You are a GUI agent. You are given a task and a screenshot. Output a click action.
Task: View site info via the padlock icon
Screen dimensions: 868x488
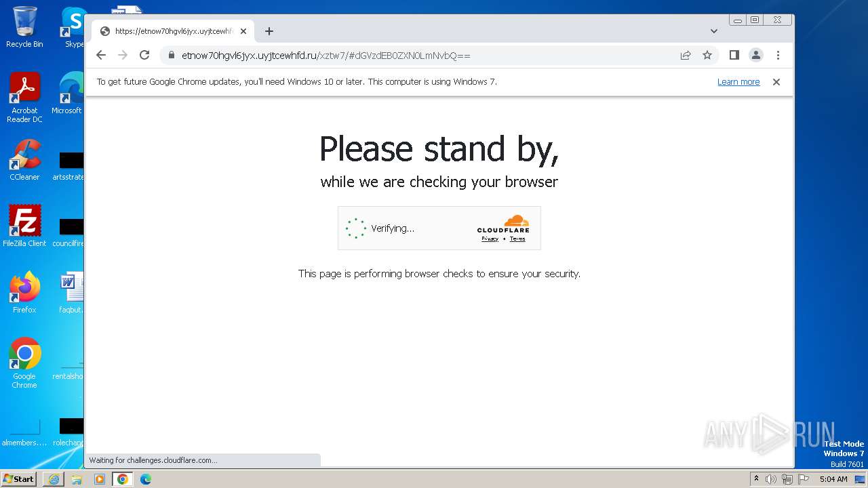click(x=171, y=55)
